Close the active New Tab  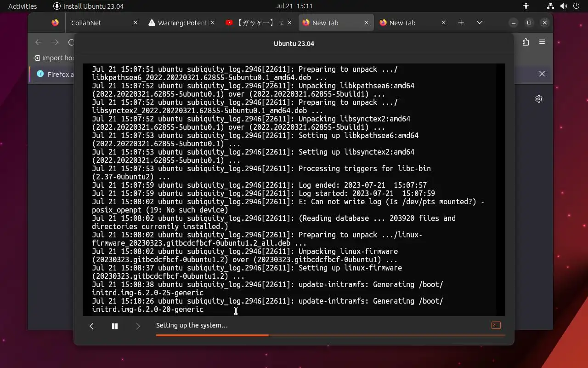(x=367, y=23)
